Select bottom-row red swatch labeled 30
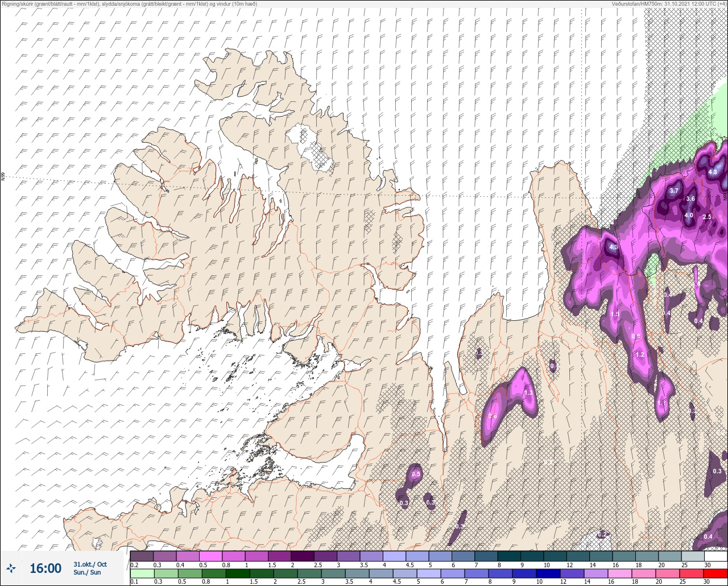This screenshot has width=728, height=586. [715, 573]
